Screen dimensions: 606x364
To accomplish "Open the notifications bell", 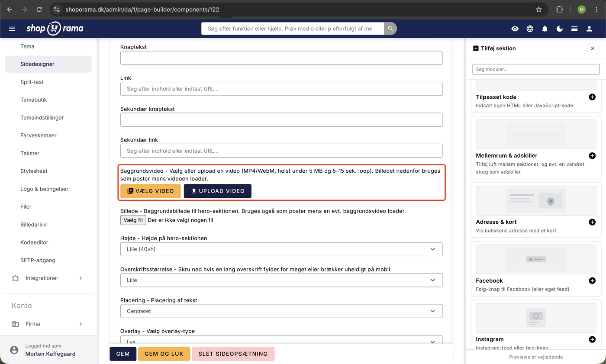I will pos(545,29).
